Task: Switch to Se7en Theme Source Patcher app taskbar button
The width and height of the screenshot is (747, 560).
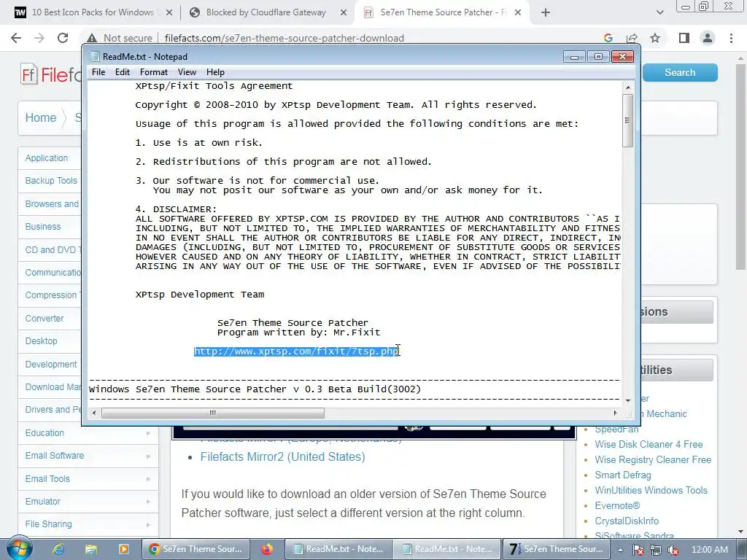Action: (557, 549)
